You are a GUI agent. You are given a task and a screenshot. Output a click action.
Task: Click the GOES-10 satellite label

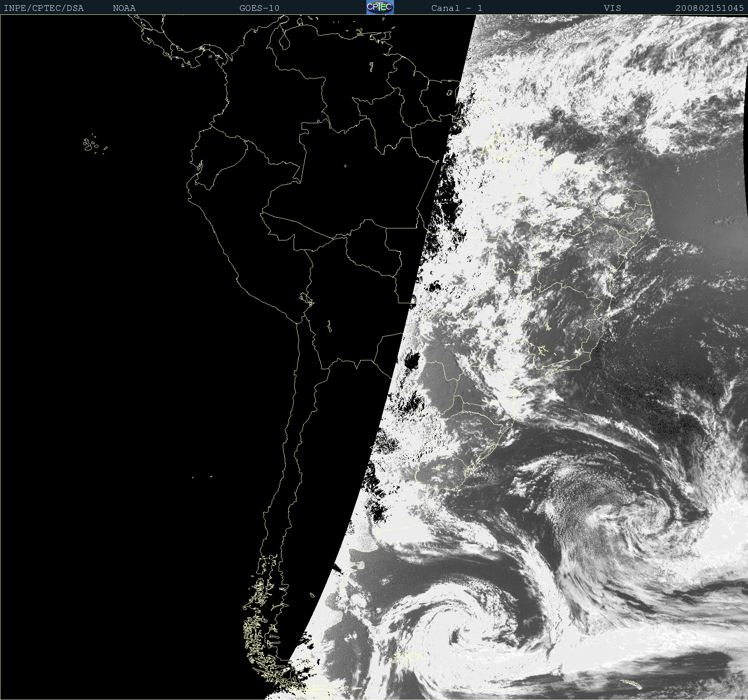[x=259, y=8]
